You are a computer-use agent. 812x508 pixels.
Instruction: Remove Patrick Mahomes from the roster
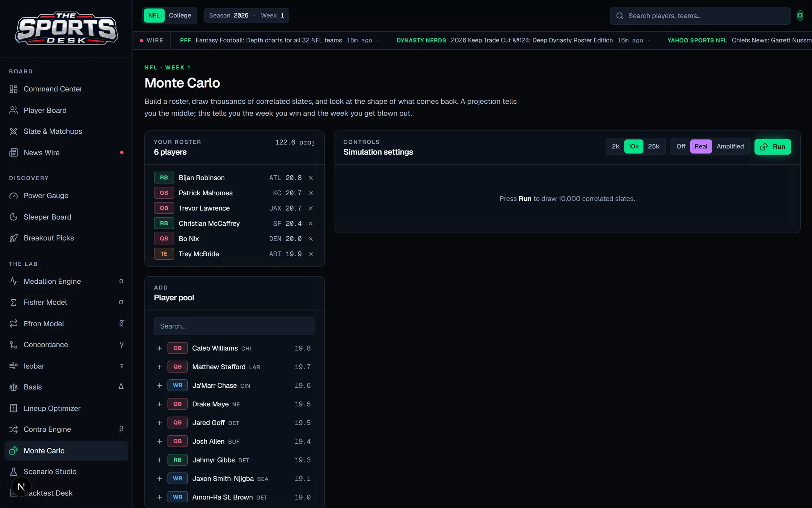point(311,193)
